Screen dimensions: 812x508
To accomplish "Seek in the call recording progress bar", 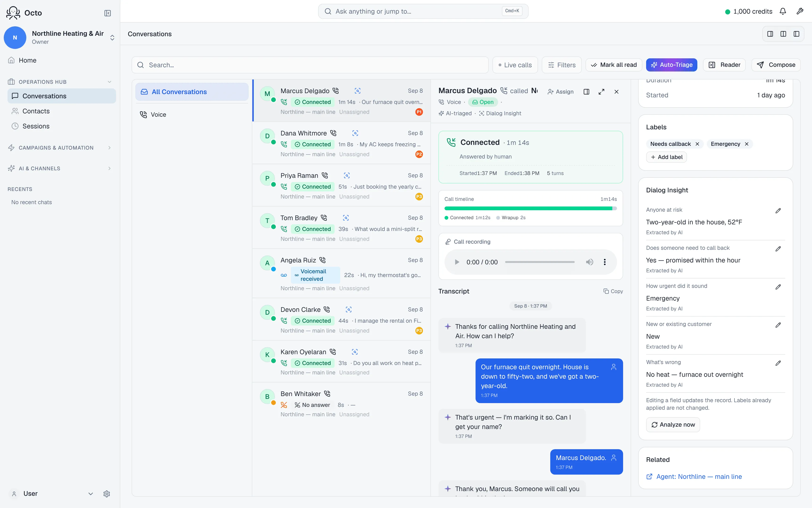I will coord(539,262).
